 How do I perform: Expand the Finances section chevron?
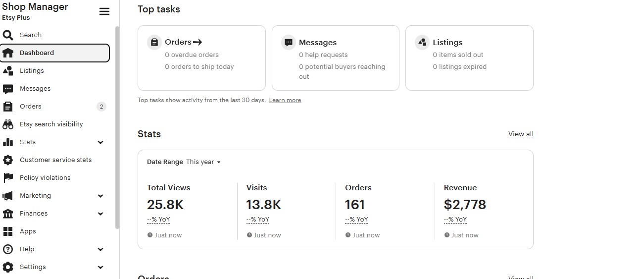pyautogui.click(x=100, y=214)
